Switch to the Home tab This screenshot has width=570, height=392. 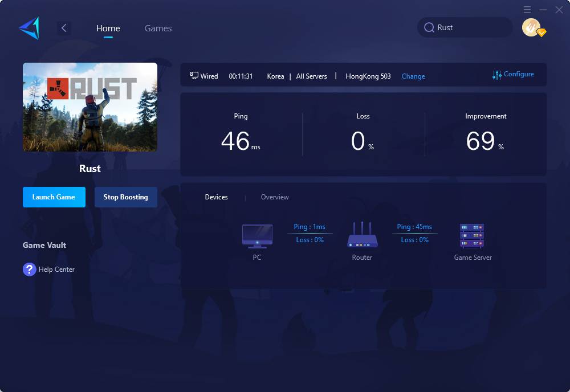pyautogui.click(x=108, y=28)
